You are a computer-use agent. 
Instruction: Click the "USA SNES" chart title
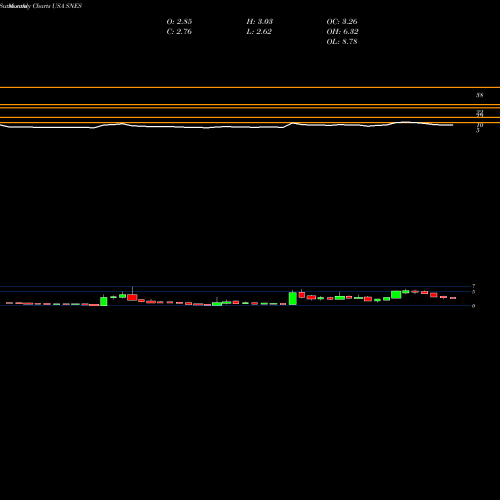point(67,6)
